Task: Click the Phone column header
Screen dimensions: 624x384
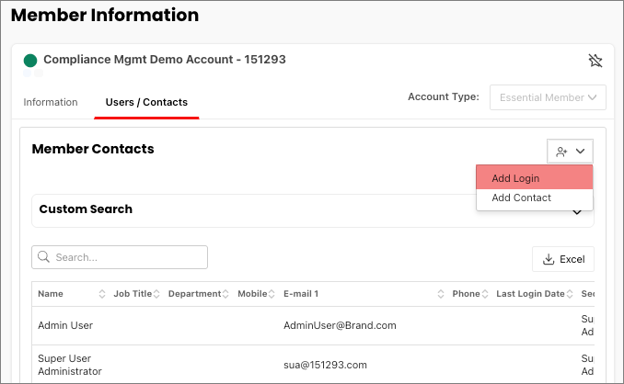Action: [466, 294]
